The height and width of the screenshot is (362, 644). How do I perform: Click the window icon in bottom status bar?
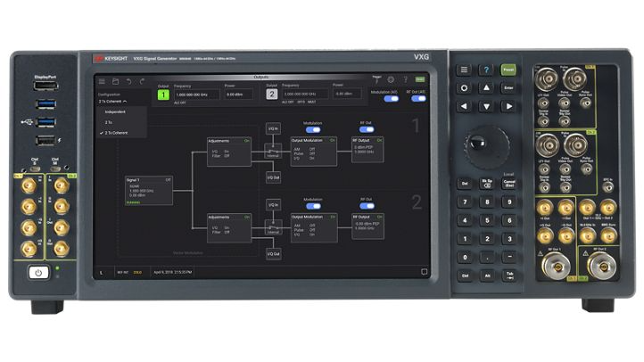(424, 270)
